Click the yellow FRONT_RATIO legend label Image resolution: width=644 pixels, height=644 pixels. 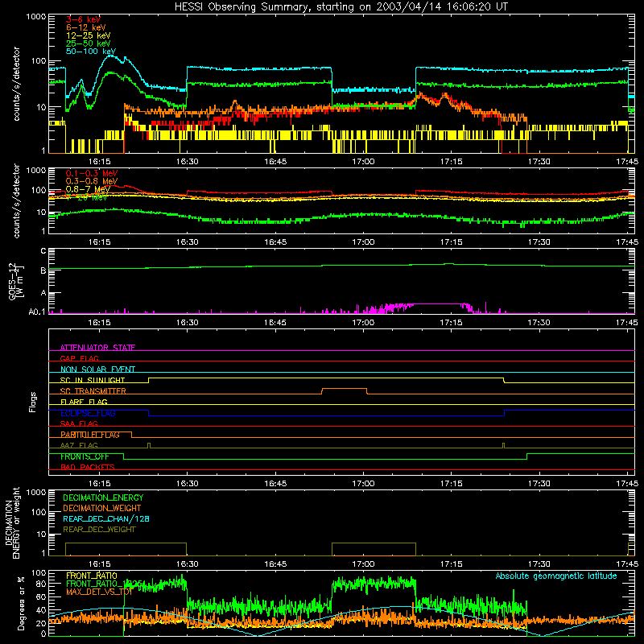[x=92, y=576]
